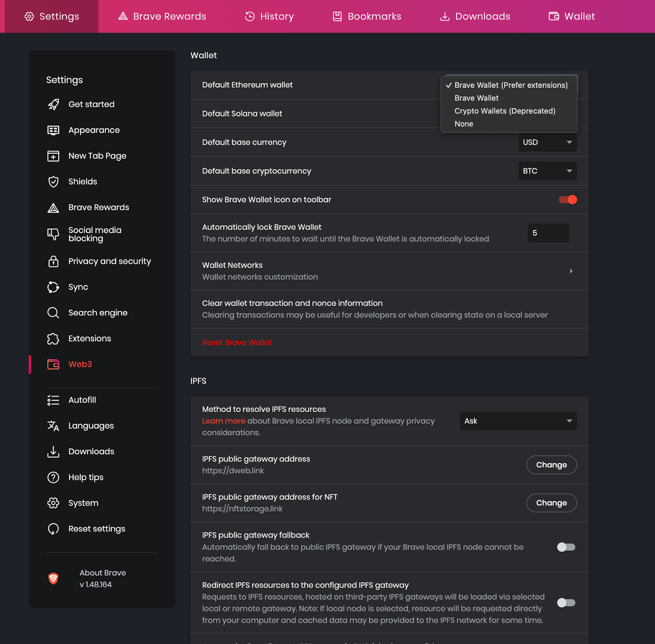
Task: Open the Web3 wallet settings icon
Action: click(x=53, y=364)
